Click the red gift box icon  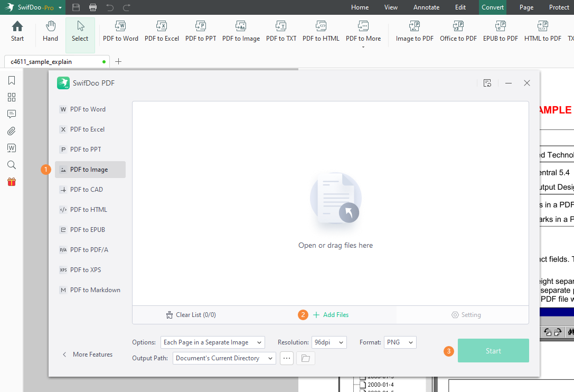[x=12, y=182]
